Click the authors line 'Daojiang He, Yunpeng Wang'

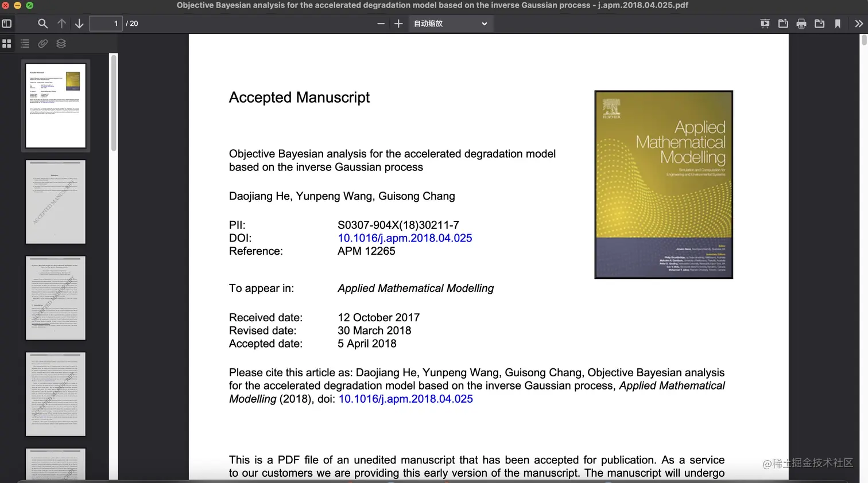pos(342,196)
